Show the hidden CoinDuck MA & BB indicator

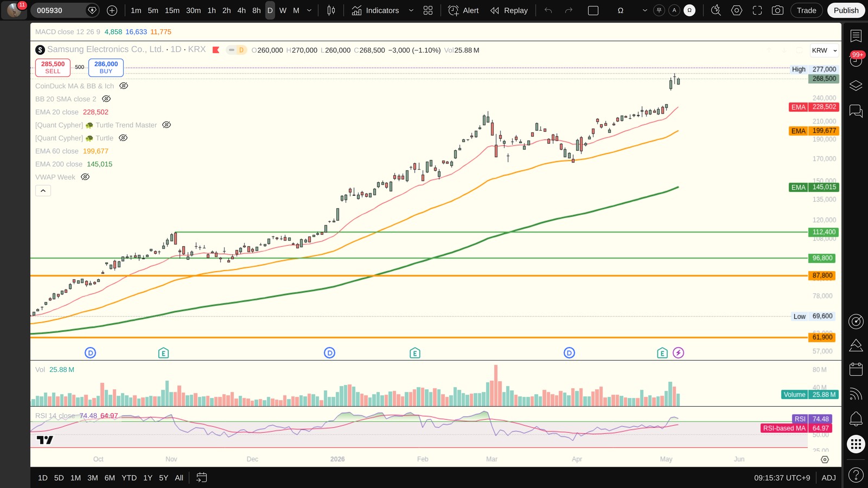tap(124, 86)
